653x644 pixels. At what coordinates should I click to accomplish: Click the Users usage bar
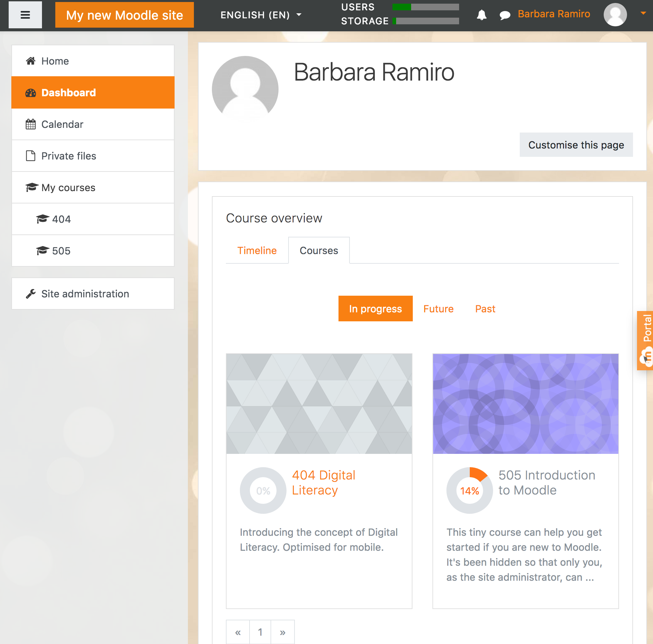(x=425, y=7)
